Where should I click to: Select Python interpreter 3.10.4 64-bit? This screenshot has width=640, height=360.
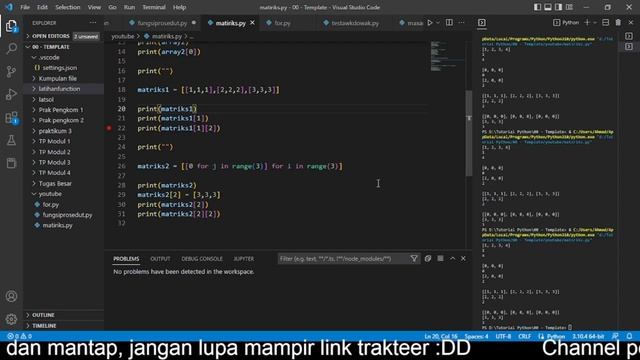click(588, 336)
